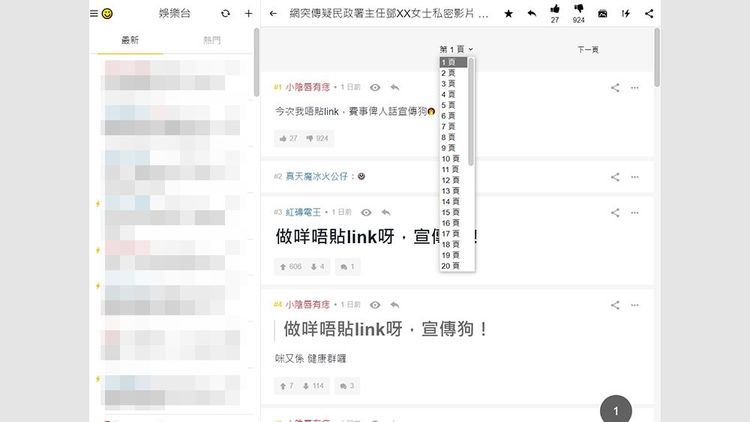The image size is (750, 422).
Task: Switch to the 熱門 tab
Action: [211, 40]
